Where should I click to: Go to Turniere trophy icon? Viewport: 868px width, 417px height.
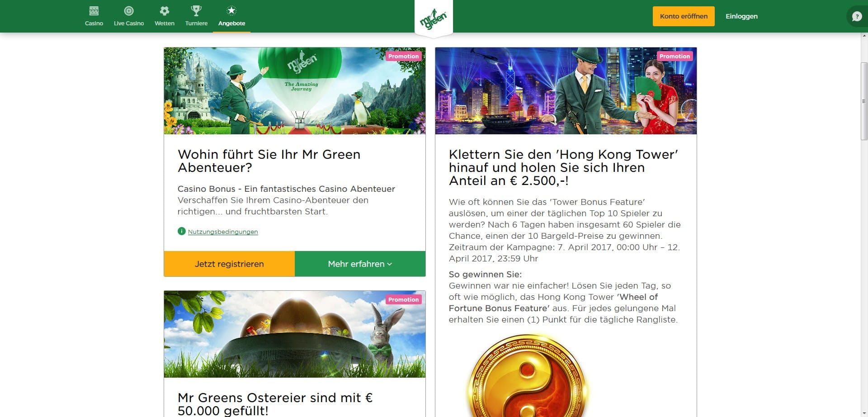click(x=196, y=11)
